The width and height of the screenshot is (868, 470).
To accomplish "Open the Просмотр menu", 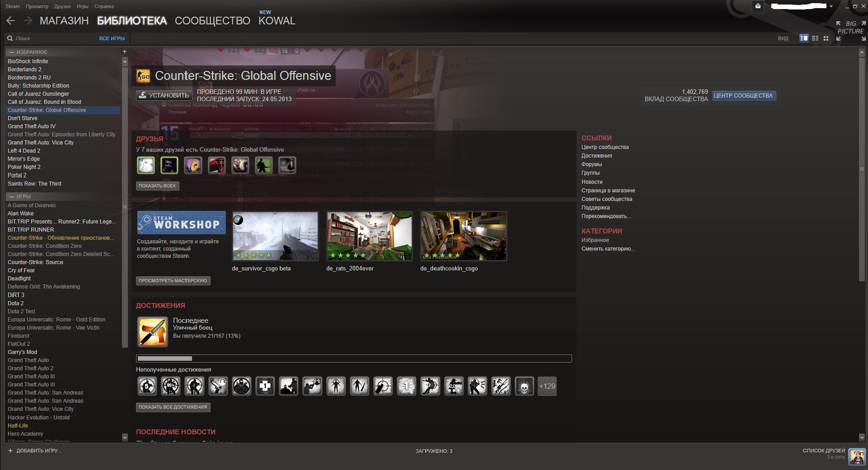I will click(37, 6).
